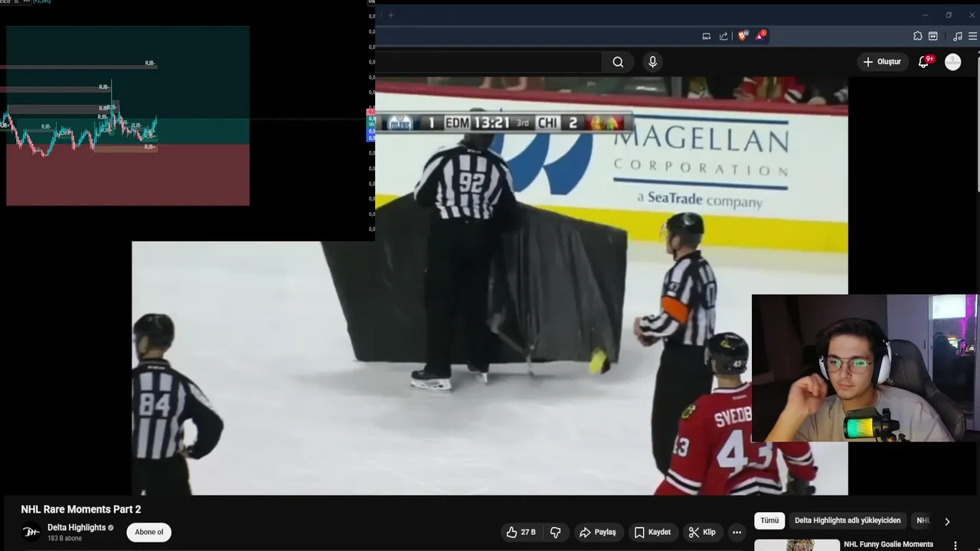The image size is (980, 551).
Task: Open Delta Highlights channel name link
Action: 77,527
